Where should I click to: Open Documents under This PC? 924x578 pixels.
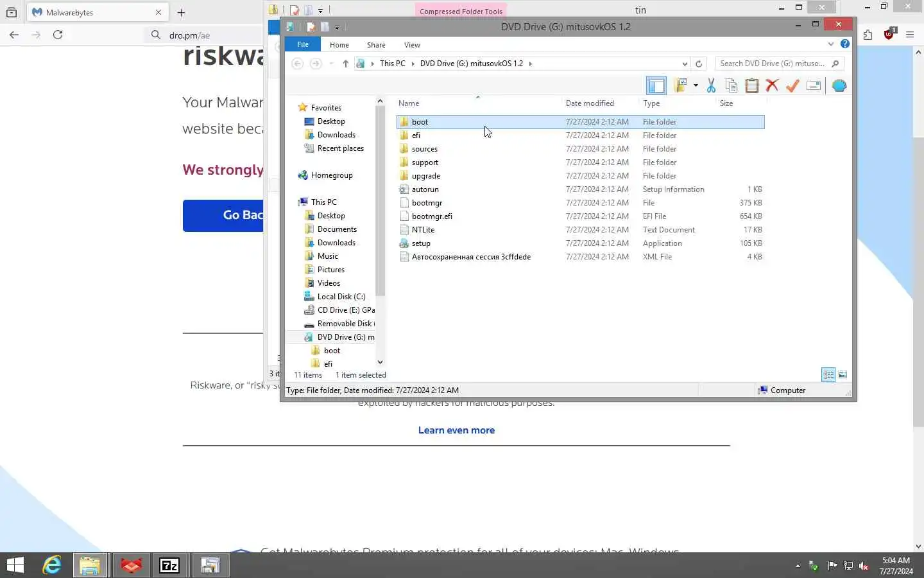point(337,229)
